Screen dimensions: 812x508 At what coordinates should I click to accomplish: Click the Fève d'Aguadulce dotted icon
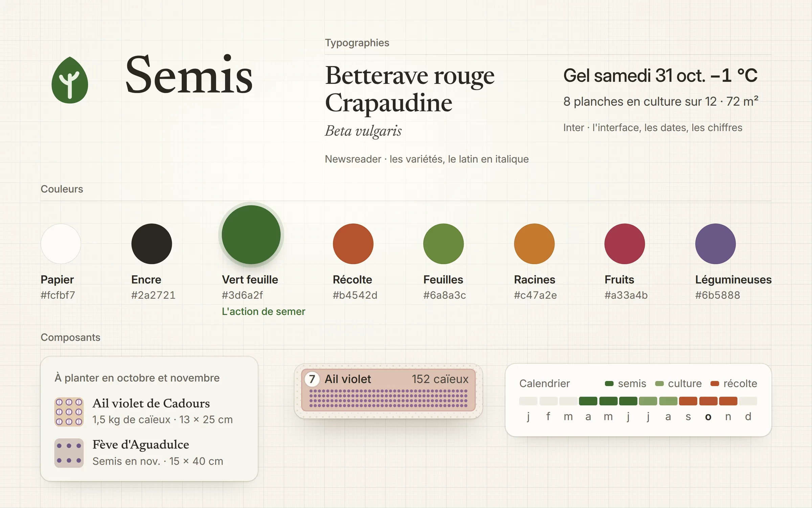(x=69, y=453)
